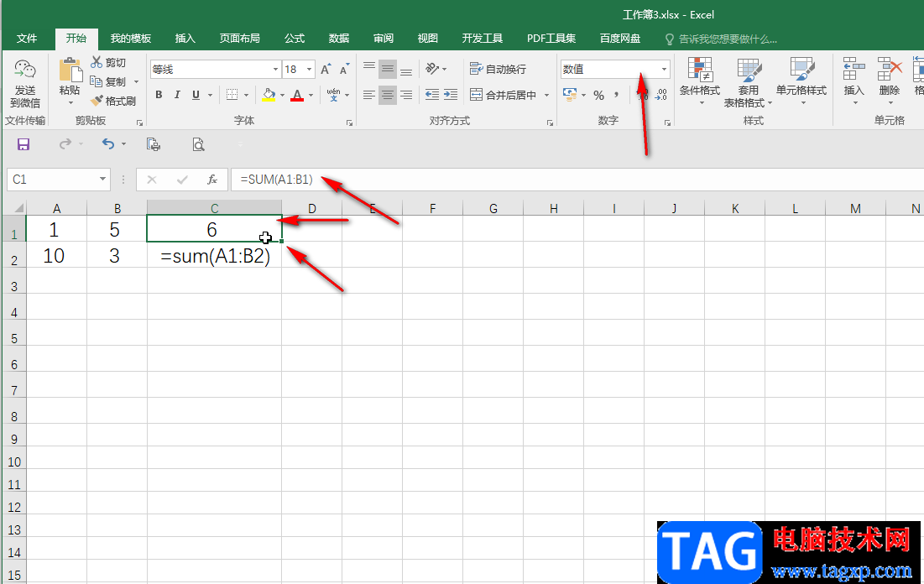Click the increase indent icon
Viewport: 924px width, 584px height.
click(451, 94)
